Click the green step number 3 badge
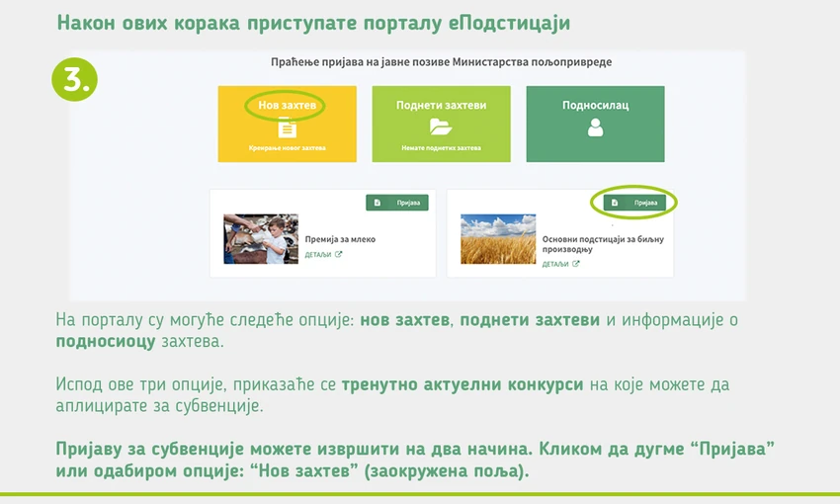This screenshot has width=840, height=504. 74,79
